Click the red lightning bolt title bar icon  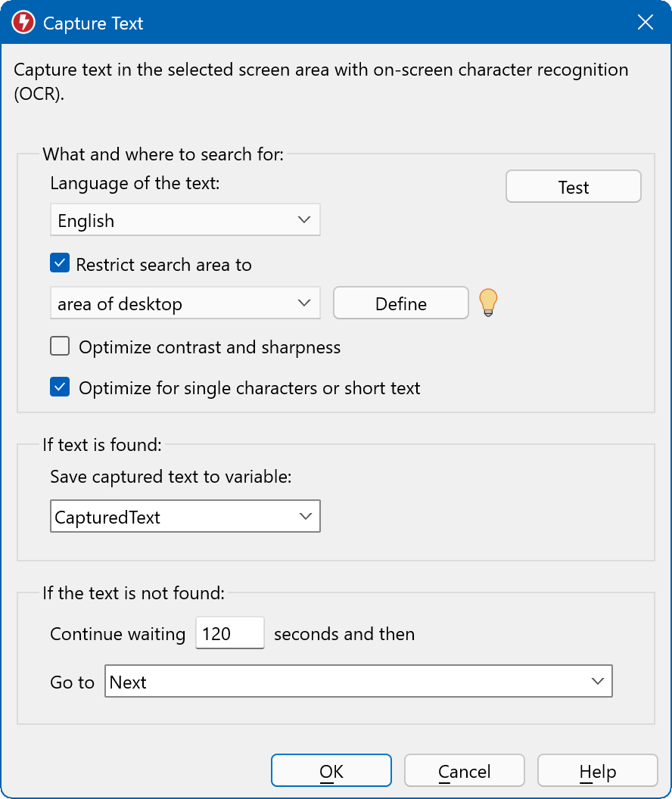22,23
